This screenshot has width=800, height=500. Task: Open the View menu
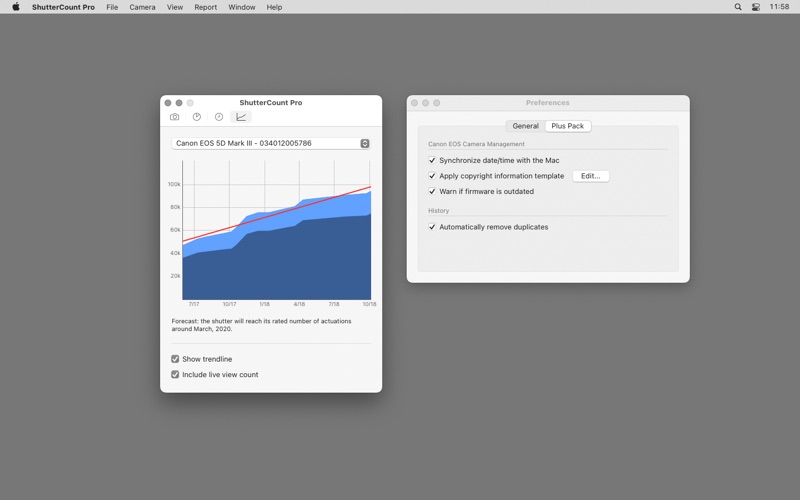pos(175,7)
